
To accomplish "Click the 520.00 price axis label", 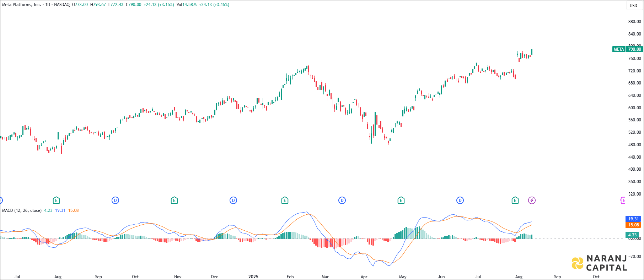I will click(x=634, y=132).
